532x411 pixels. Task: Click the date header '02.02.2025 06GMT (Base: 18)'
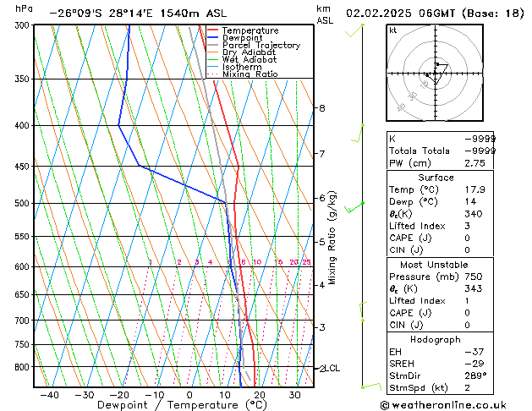point(435,14)
